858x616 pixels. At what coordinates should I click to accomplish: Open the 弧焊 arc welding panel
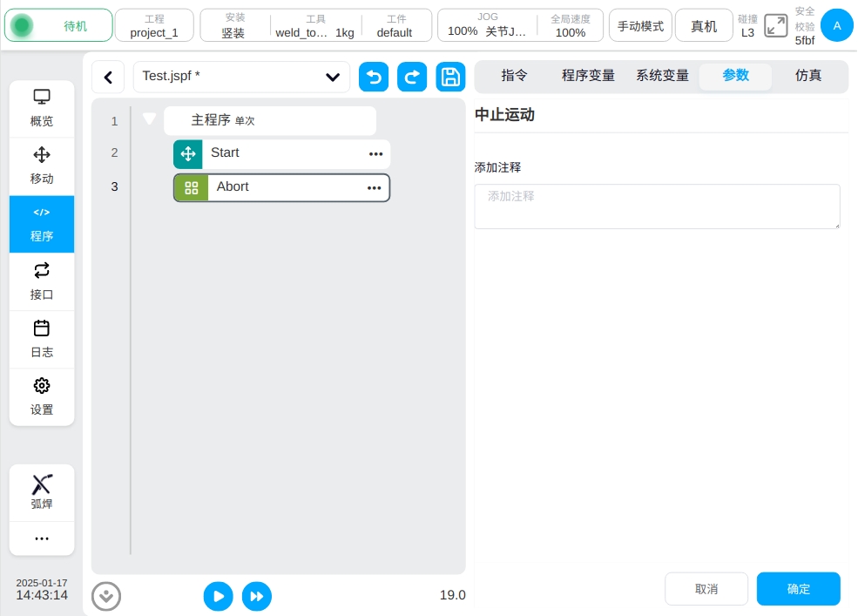[42, 492]
